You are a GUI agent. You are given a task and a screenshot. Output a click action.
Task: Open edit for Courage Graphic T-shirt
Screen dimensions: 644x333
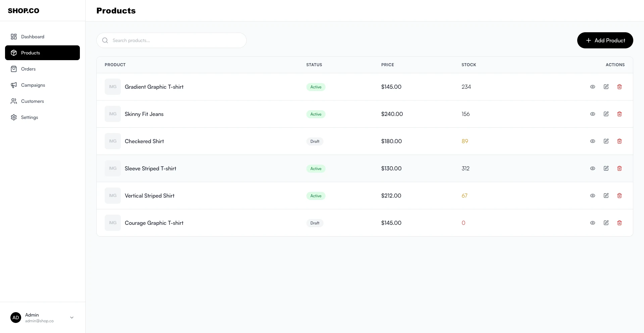pos(606,223)
